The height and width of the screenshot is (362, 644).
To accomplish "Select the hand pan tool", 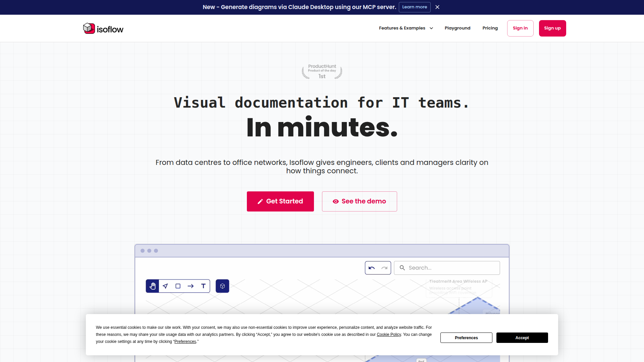I will [153, 286].
